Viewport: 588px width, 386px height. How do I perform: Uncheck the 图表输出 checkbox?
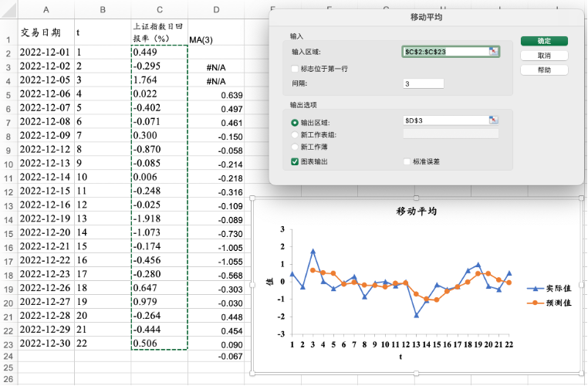pyautogui.click(x=295, y=161)
